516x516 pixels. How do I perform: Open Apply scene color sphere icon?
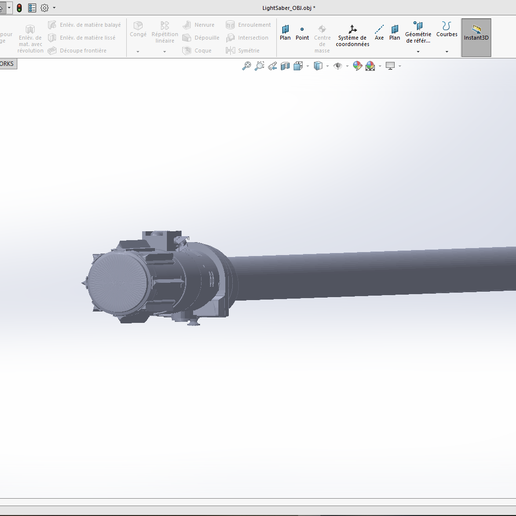tap(370, 66)
